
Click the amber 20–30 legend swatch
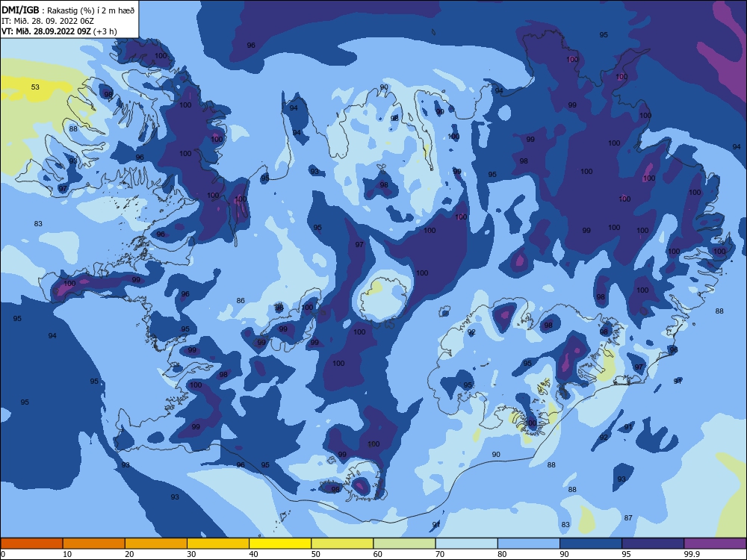pos(156,544)
